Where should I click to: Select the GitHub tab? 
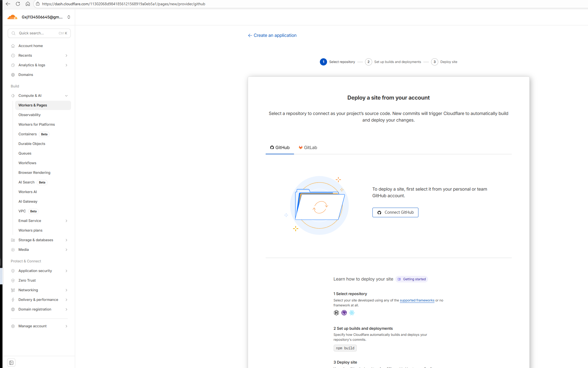pyautogui.click(x=280, y=148)
